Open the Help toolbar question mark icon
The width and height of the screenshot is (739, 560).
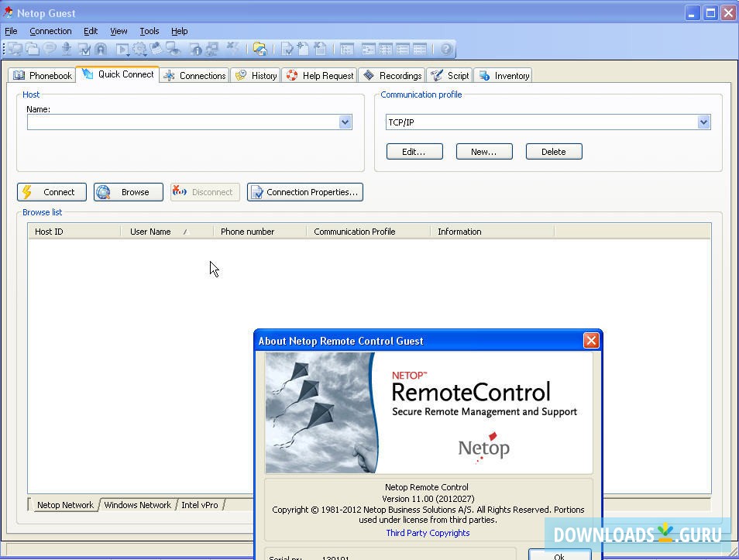pos(445,49)
